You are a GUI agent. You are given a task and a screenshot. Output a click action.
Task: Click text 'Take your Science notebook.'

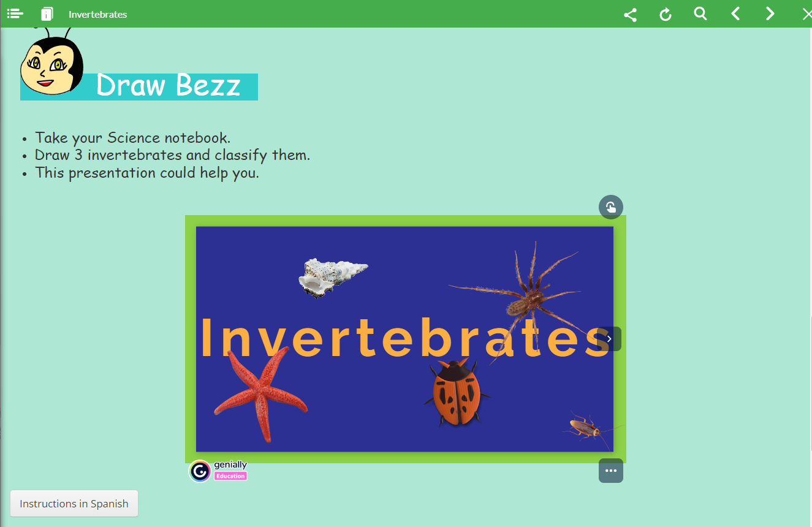click(133, 137)
